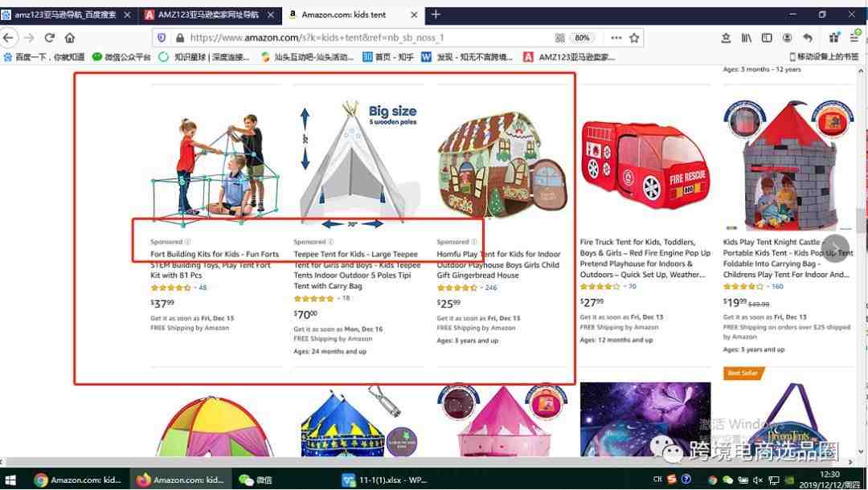Open a new tab with plus icon
868x490 pixels.
point(436,15)
